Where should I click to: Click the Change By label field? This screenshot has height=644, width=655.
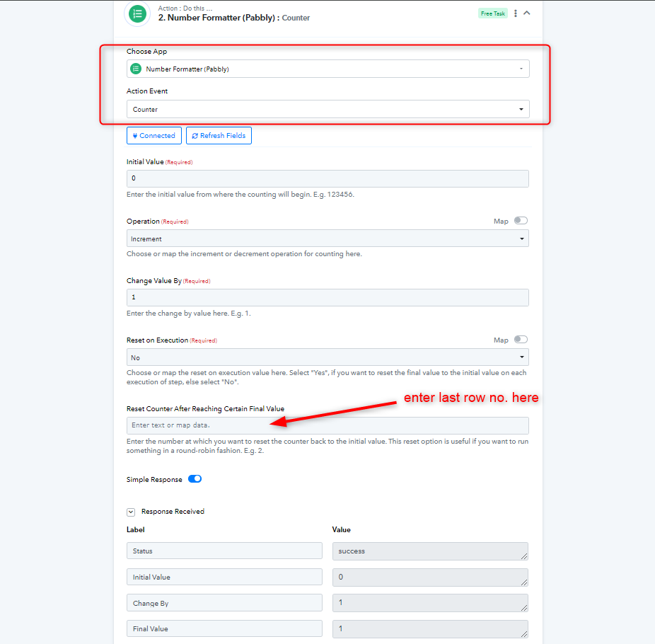(x=224, y=603)
